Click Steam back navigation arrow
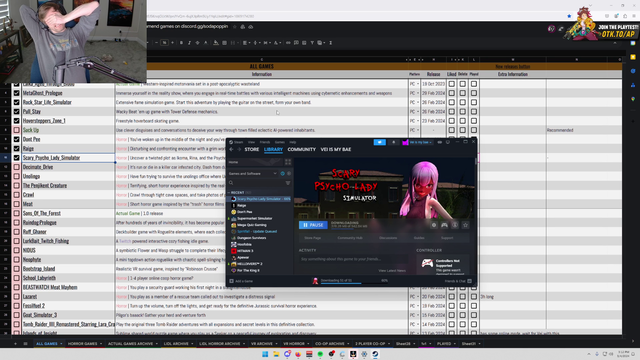Image resolution: width=640 pixels, height=360 pixels. (x=231, y=149)
